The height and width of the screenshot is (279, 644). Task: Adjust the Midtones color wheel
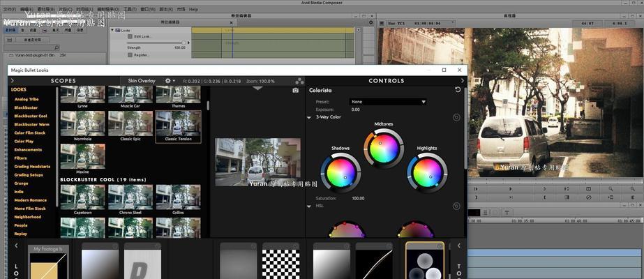pos(384,148)
